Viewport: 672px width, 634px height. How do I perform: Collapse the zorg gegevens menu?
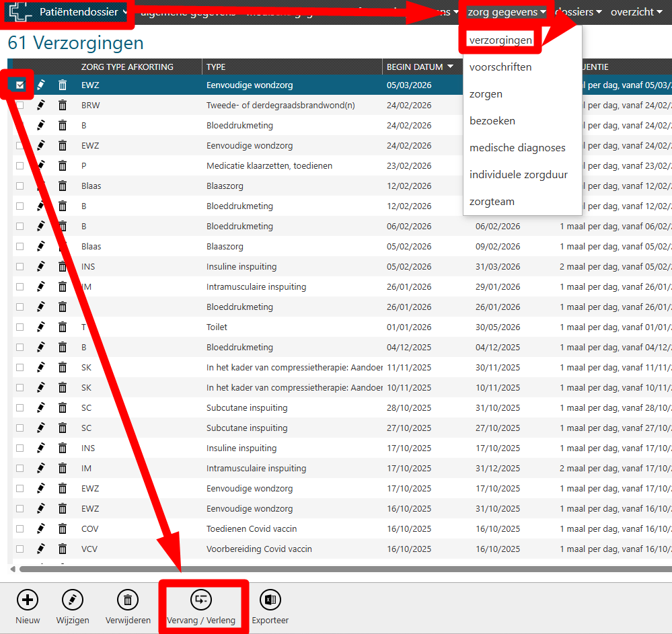(507, 12)
